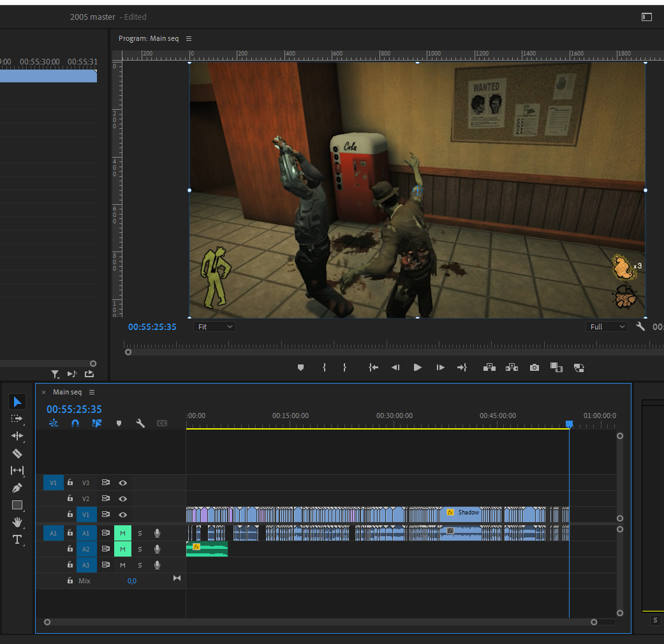Click source panel export icon
The width and height of the screenshot is (664, 644).
pos(89,373)
